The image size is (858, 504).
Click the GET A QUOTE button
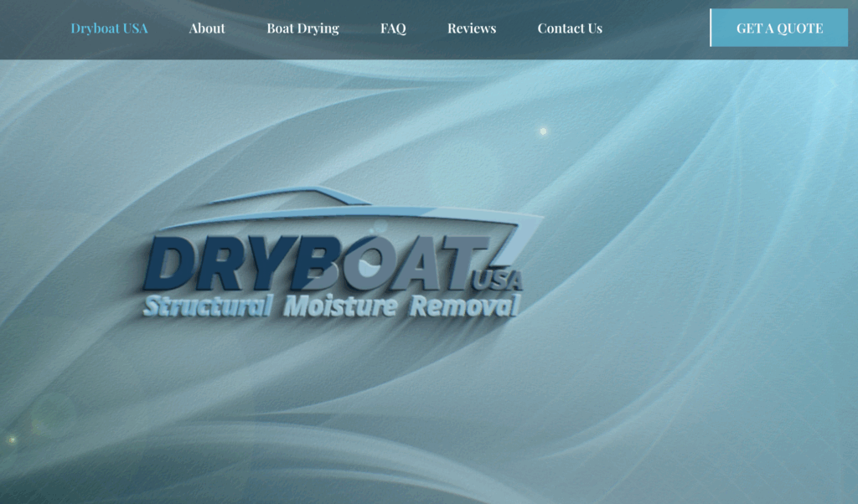click(780, 28)
